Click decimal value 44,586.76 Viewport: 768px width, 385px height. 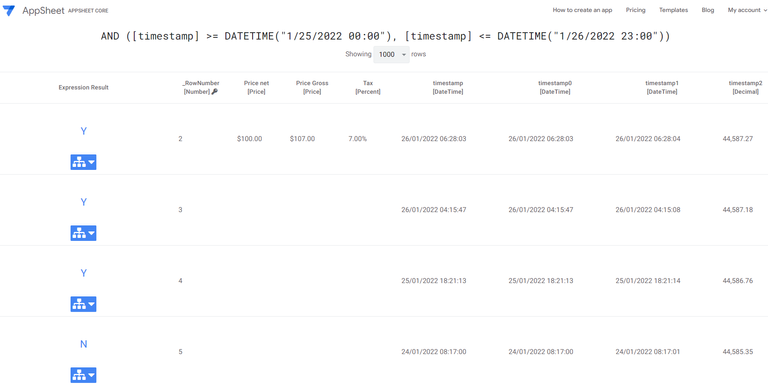pos(738,281)
